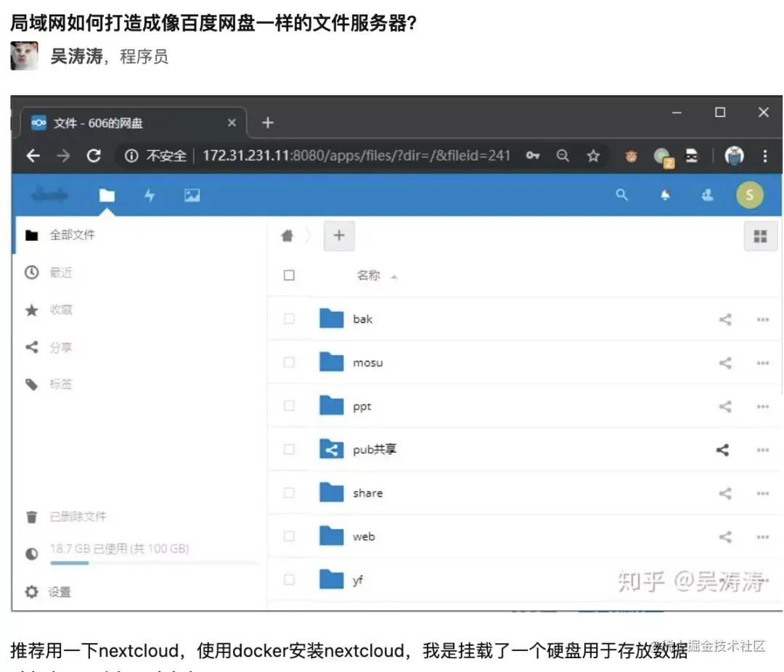Click the Nextcloud logo in header
This screenshot has width=784, height=672.
click(x=49, y=194)
